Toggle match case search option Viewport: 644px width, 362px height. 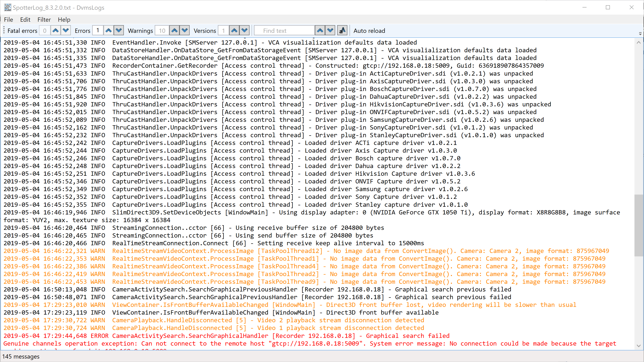(342, 30)
